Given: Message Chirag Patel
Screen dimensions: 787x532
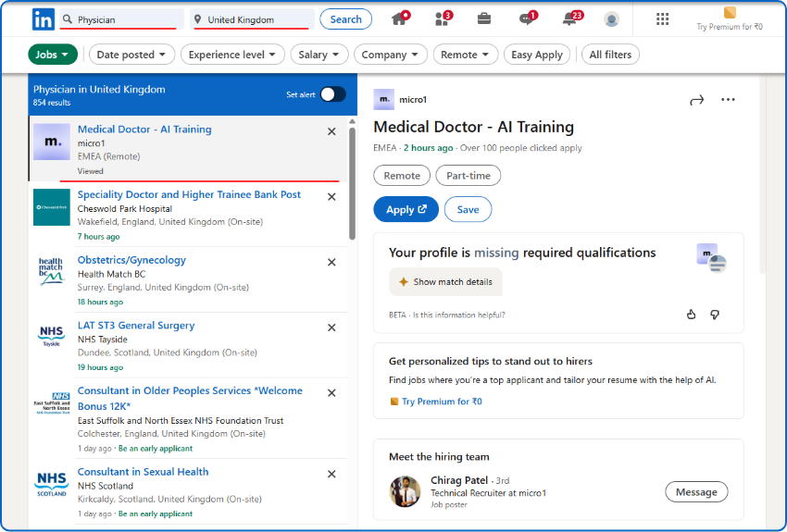Looking at the screenshot, I should click(696, 492).
